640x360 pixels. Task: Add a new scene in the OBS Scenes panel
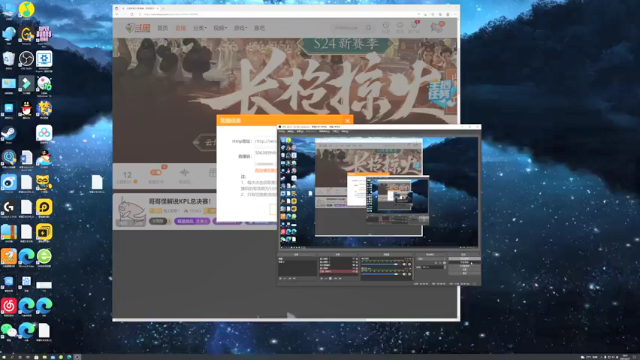[x=280, y=278]
